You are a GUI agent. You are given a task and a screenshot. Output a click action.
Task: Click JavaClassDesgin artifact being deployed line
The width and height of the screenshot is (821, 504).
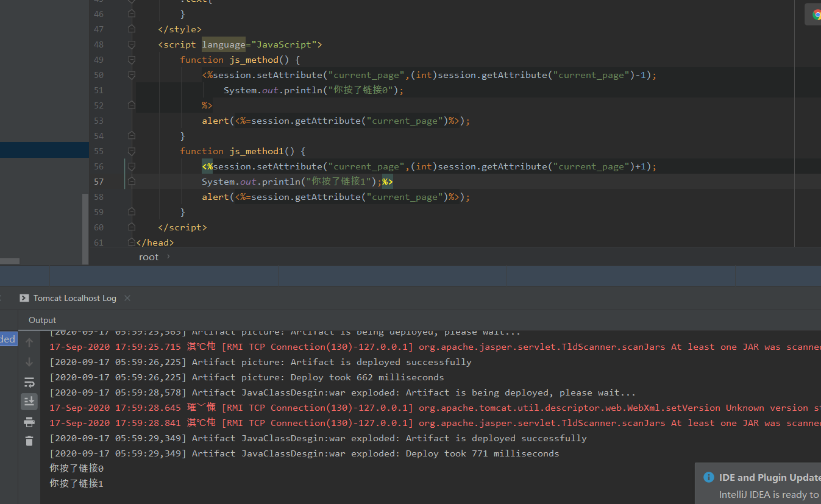tap(343, 392)
